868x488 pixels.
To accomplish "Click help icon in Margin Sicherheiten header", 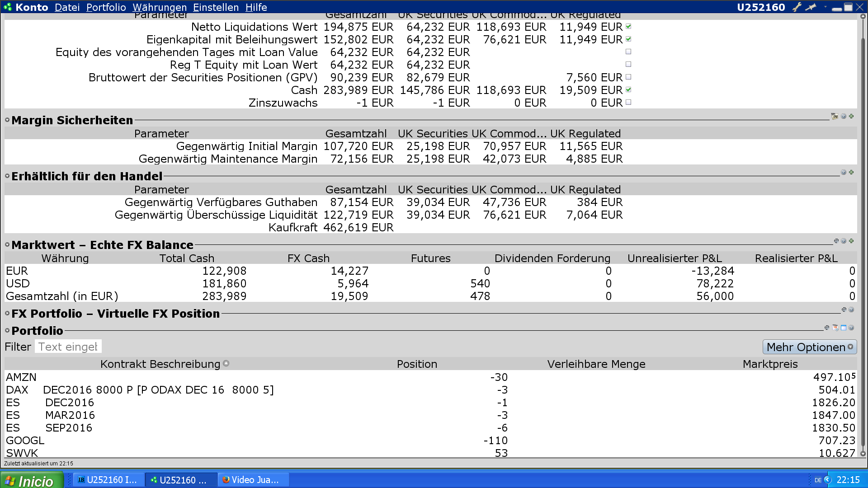I will tap(844, 117).
